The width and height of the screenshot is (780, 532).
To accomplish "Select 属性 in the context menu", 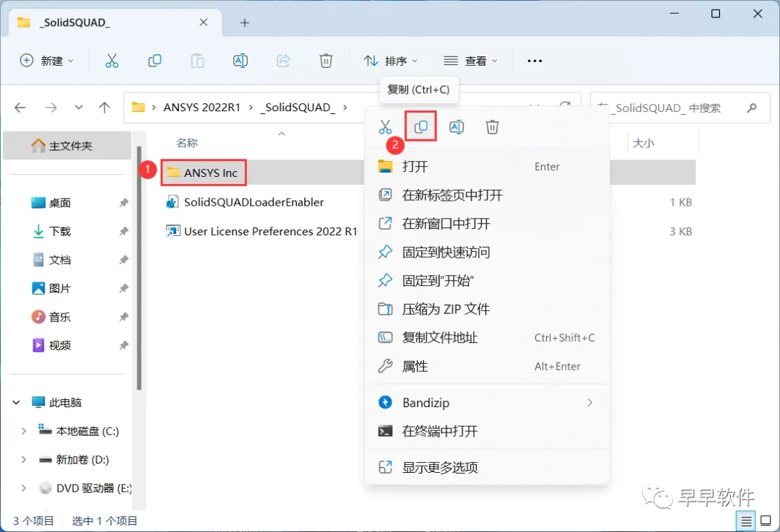I will (x=487, y=367).
